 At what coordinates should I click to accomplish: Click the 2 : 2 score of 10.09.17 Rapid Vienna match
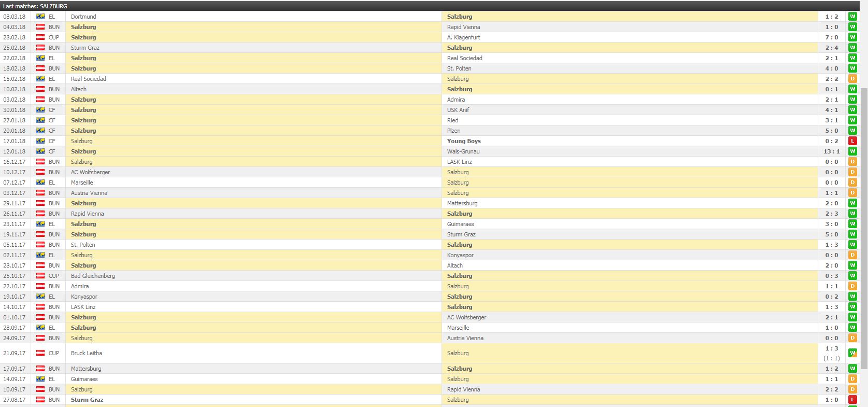point(832,389)
